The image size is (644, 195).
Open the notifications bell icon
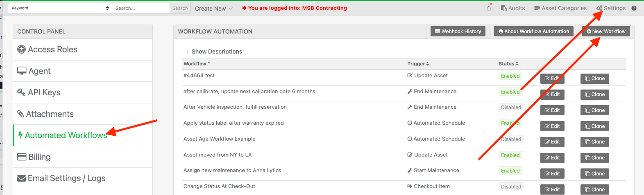(489, 8)
